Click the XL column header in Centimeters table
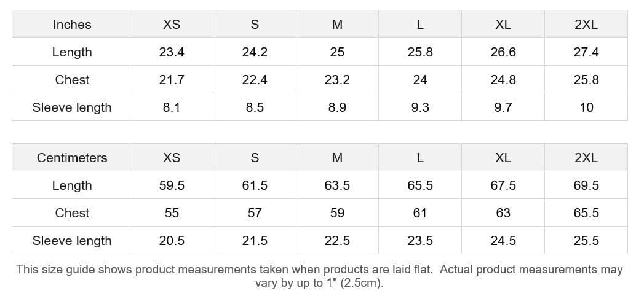The image size is (644, 296). pos(503,158)
